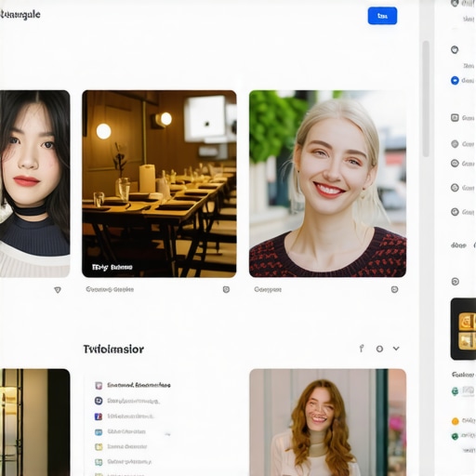Open the restaurant interior photo card
Screen dimensions: 476x476
(x=159, y=184)
